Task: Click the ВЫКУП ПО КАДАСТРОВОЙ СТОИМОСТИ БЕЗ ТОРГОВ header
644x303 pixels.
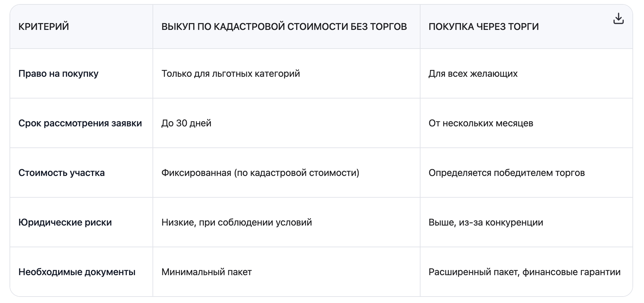Action: click(284, 26)
